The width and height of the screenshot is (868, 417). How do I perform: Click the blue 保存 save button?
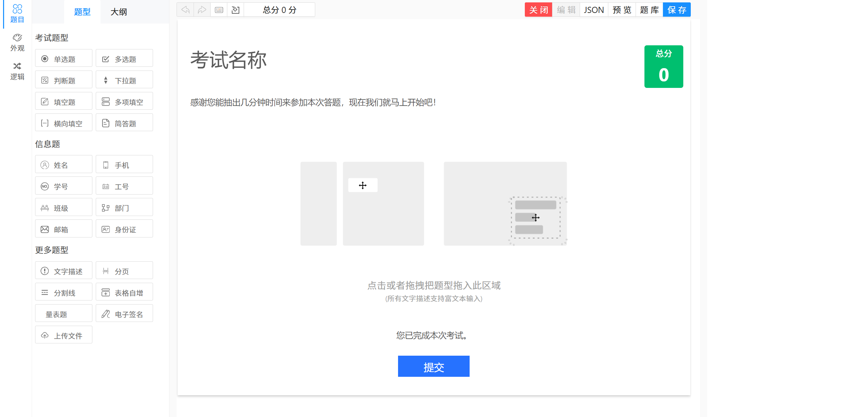click(676, 10)
